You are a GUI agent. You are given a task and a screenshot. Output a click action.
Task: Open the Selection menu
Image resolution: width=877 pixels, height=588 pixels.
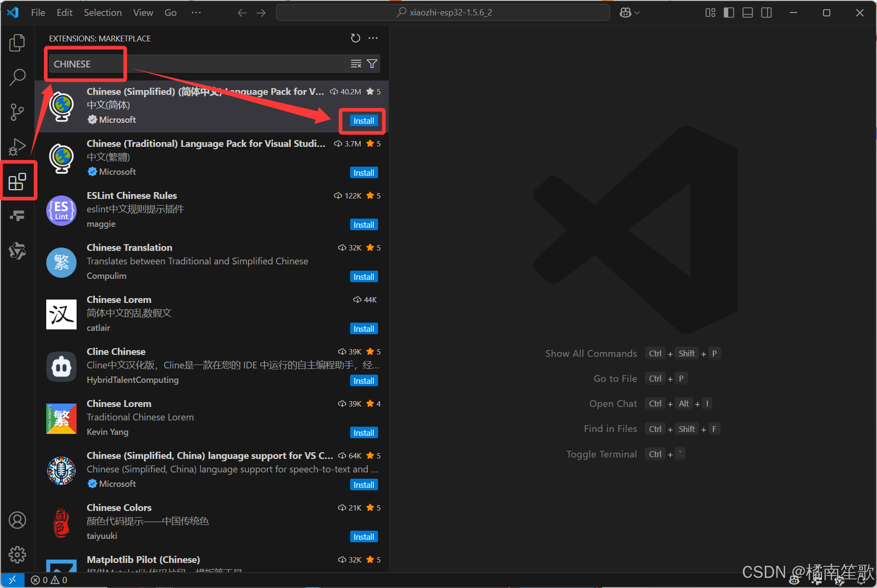[103, 13]
